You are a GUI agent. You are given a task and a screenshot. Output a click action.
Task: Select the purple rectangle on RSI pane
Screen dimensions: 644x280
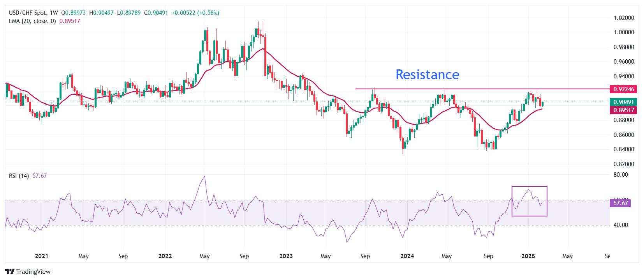click(x=530, y=201)
